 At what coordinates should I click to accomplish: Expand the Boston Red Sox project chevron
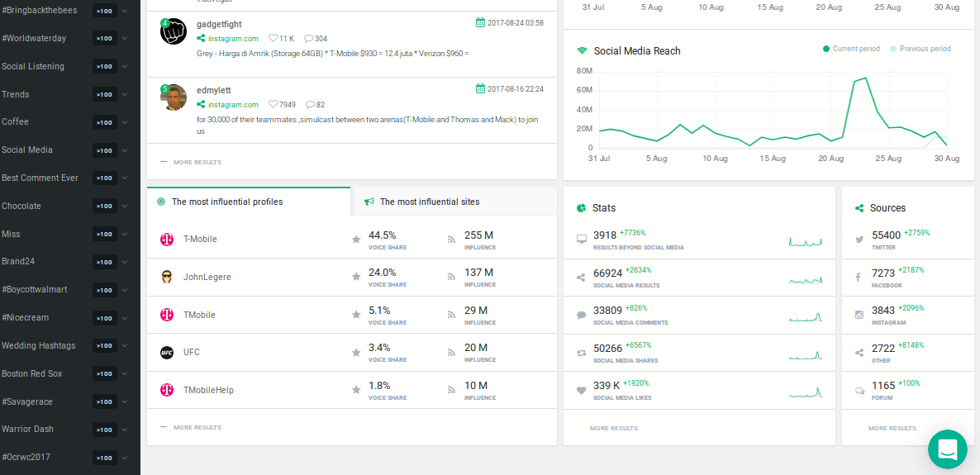coord(125,373)
